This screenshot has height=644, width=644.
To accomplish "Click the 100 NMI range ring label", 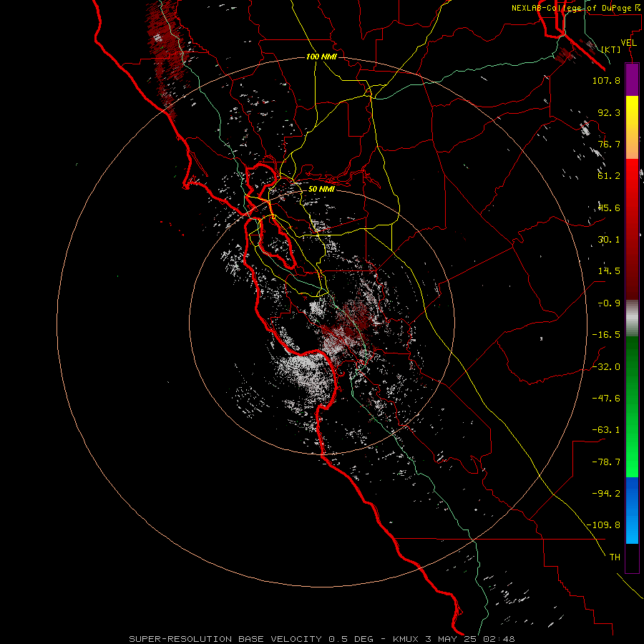I will 321,57.
